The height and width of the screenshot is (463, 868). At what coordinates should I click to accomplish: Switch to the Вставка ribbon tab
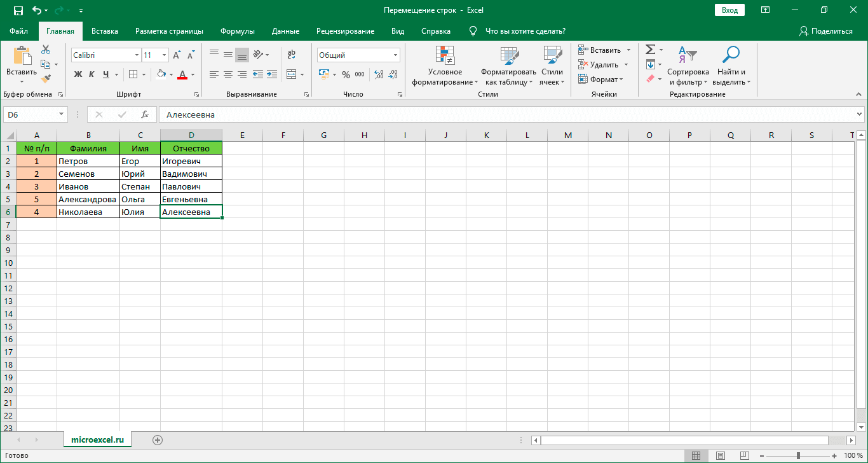pos(104,31)
